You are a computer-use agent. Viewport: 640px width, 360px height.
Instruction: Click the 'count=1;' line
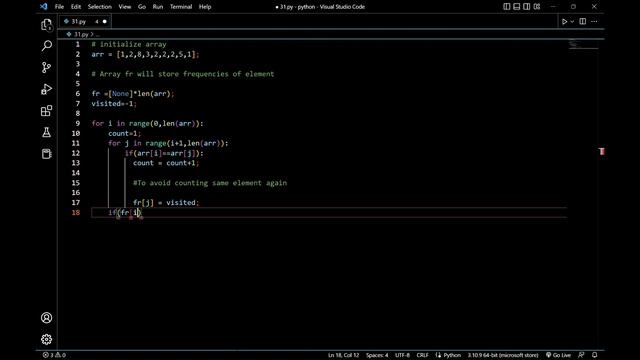pos(124,133)
